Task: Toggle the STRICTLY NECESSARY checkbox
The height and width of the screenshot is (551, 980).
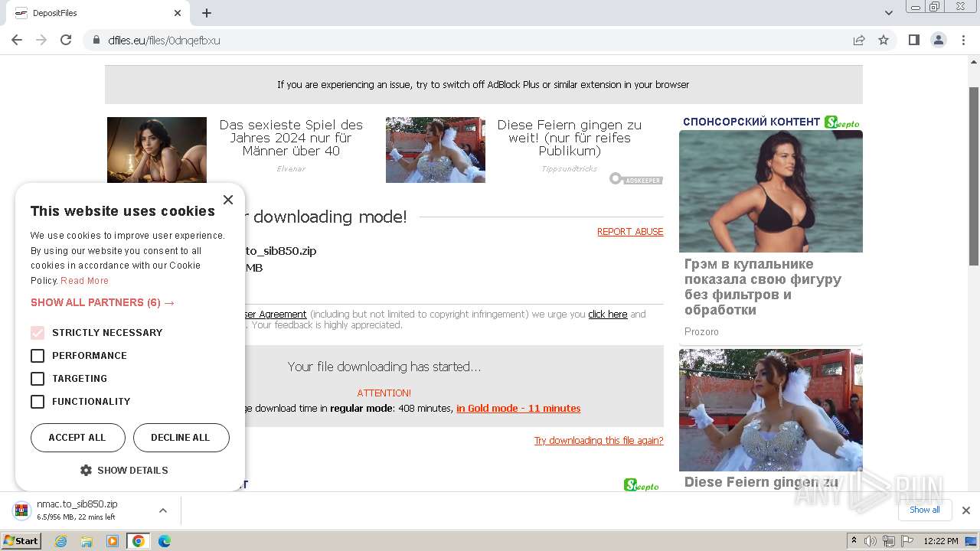Action: coord(38,333)
